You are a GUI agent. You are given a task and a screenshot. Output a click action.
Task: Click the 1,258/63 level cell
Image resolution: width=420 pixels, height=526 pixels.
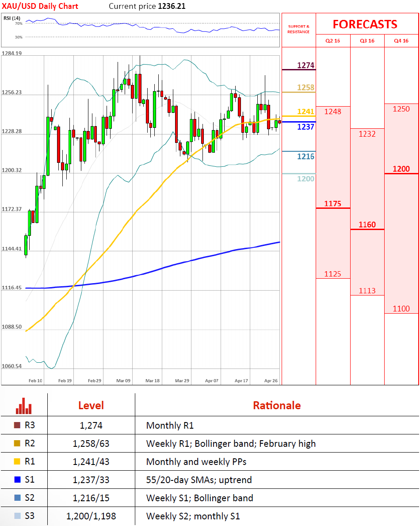click(91, 443)
